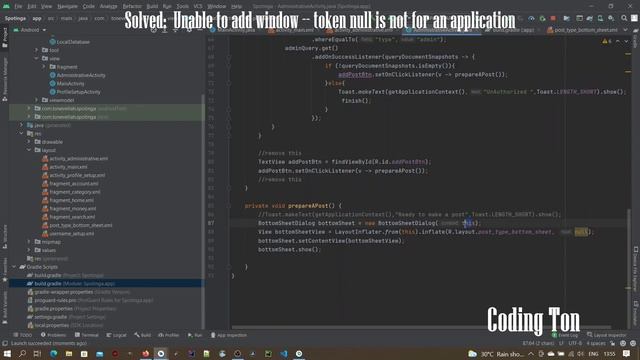Viewport: 640px width, 360px height.
Task: Open Microsoft Edge from the taskbar
Action: click(53, 353)
